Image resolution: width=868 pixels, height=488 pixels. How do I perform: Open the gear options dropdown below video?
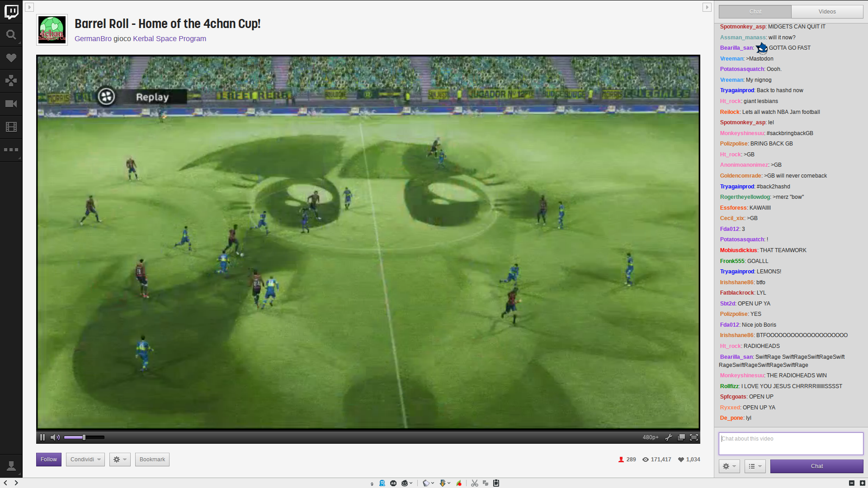[120, 460]
